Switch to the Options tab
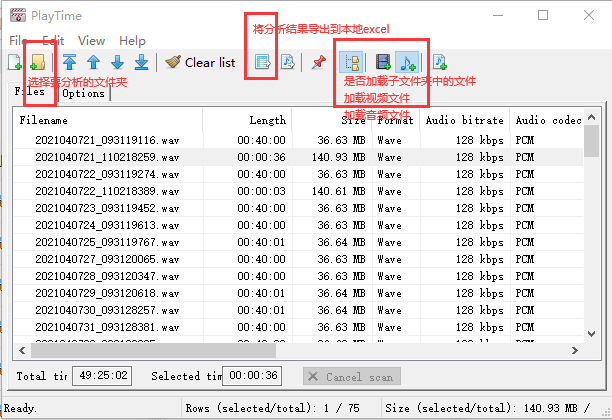 [84, 94]
